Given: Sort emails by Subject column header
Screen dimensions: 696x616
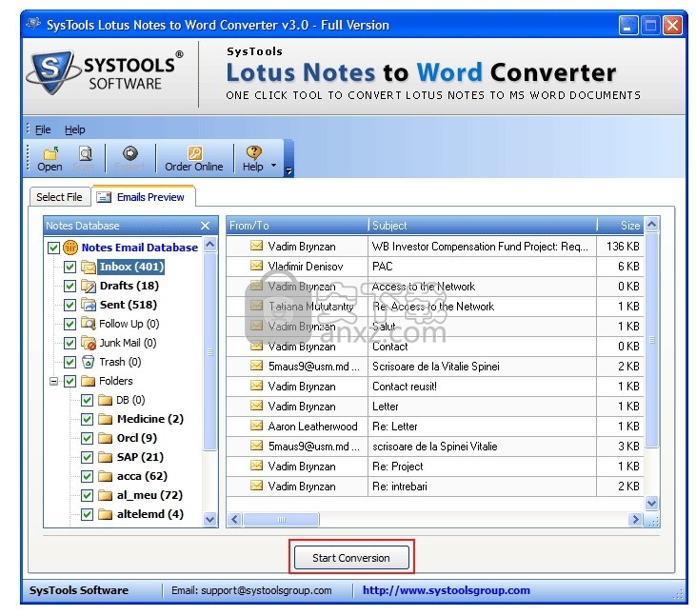Looking at the screenshot, I should 483,226.
